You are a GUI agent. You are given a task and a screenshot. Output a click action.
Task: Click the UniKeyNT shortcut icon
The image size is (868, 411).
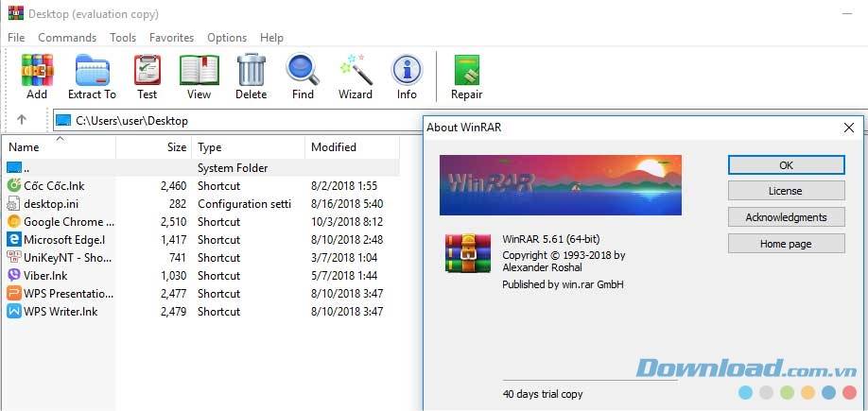pos(14,258)
